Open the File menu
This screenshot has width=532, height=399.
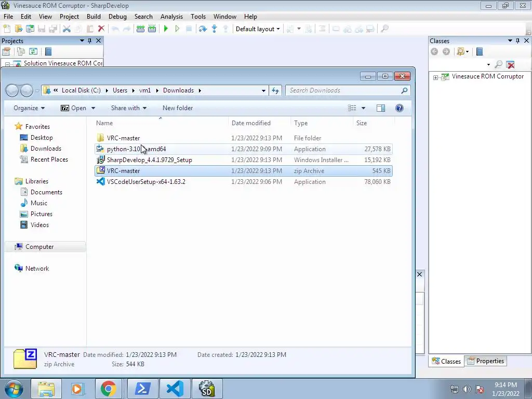coord(8,17)
